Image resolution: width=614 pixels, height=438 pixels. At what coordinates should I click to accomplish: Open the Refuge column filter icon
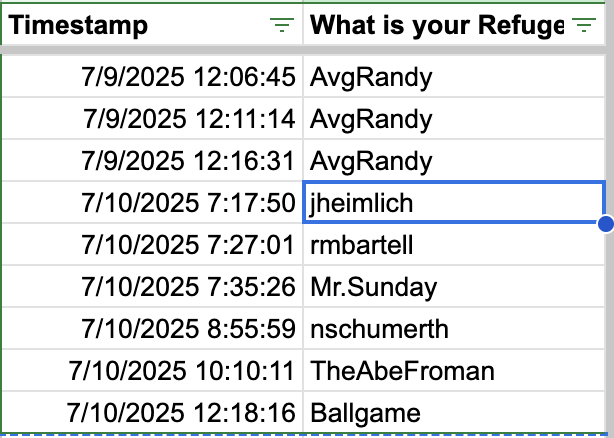(582, 26)
